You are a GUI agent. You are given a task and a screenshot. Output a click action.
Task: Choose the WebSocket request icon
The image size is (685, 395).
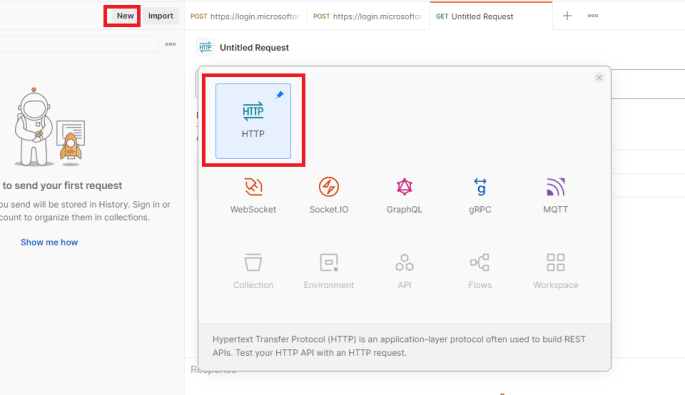[x=253, y=187]
